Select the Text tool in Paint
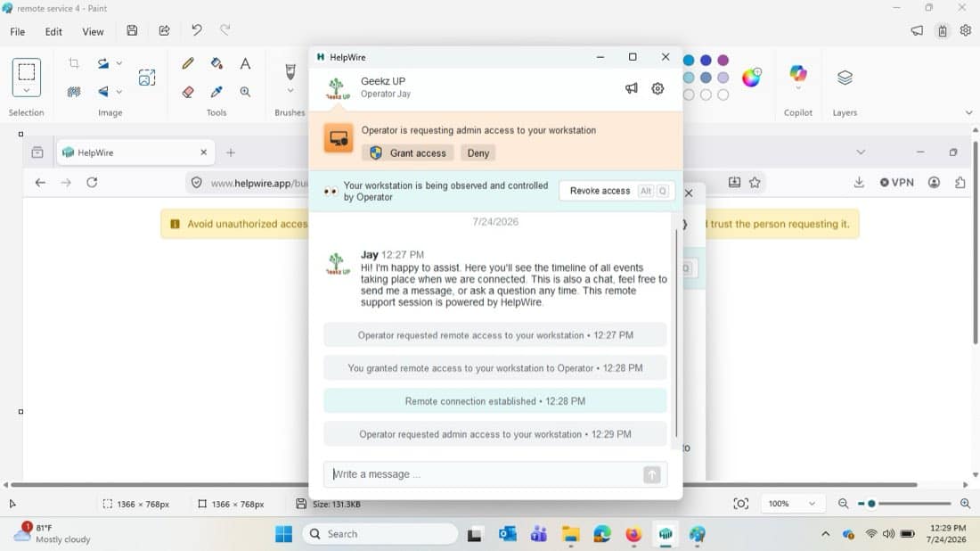The height and width of the screenshot is (551, 980). coord(245,64)
